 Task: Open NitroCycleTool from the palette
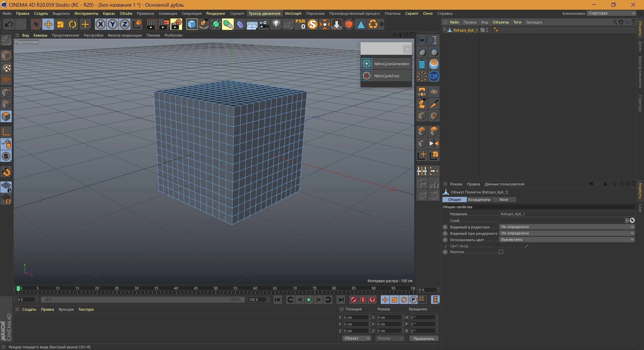point(386,76)
